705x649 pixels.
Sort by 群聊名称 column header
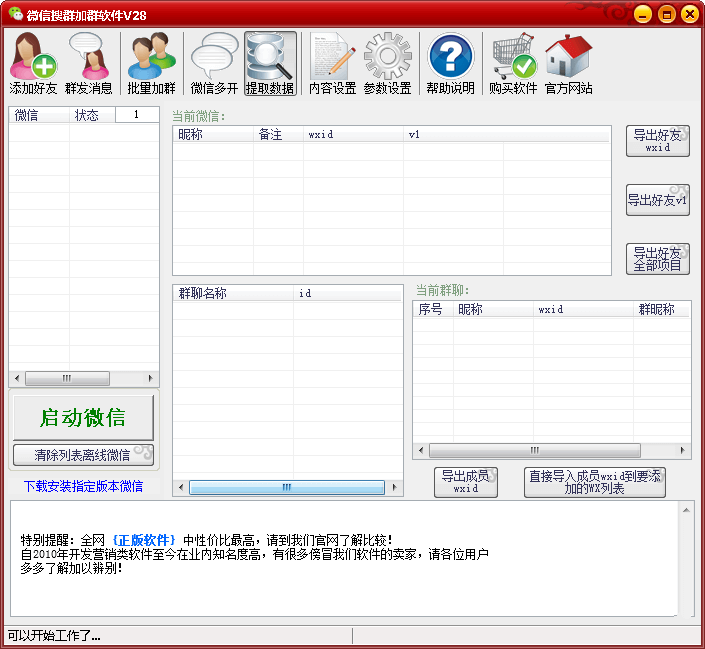[x=233, y=293]
